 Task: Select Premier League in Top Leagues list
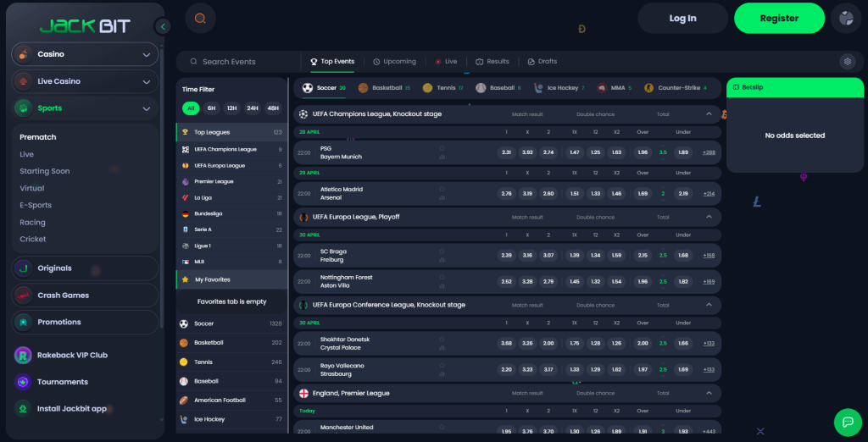tap(214, 181)
